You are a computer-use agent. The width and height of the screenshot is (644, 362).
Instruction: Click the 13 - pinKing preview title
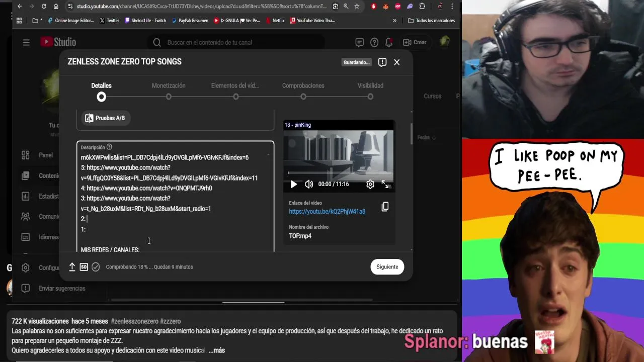(x=298, y=125)
